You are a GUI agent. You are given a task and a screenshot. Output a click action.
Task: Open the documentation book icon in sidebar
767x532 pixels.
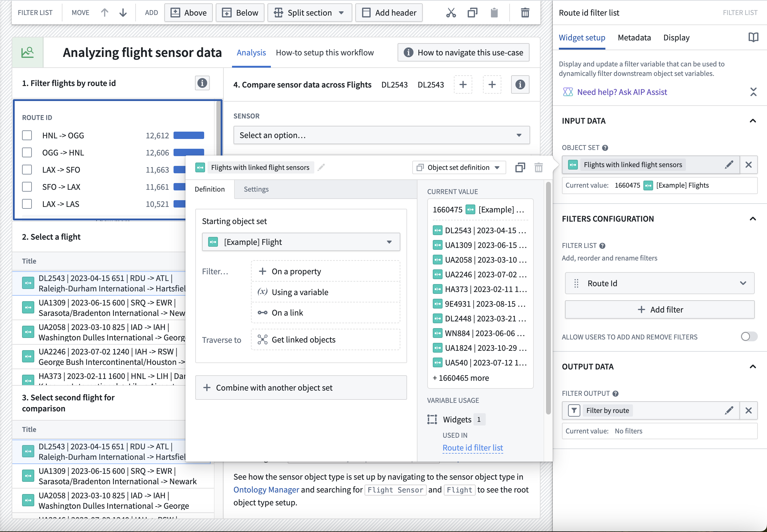coord(753,37)
